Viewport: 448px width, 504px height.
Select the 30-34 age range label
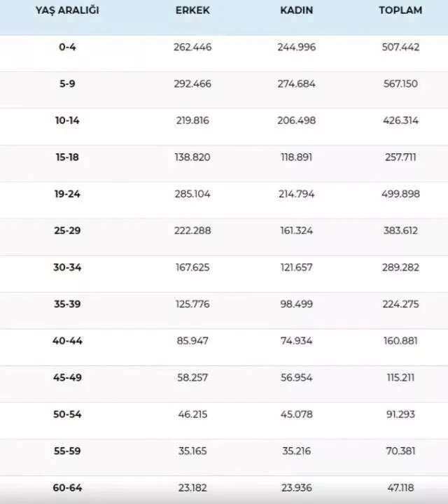point(68,267)
